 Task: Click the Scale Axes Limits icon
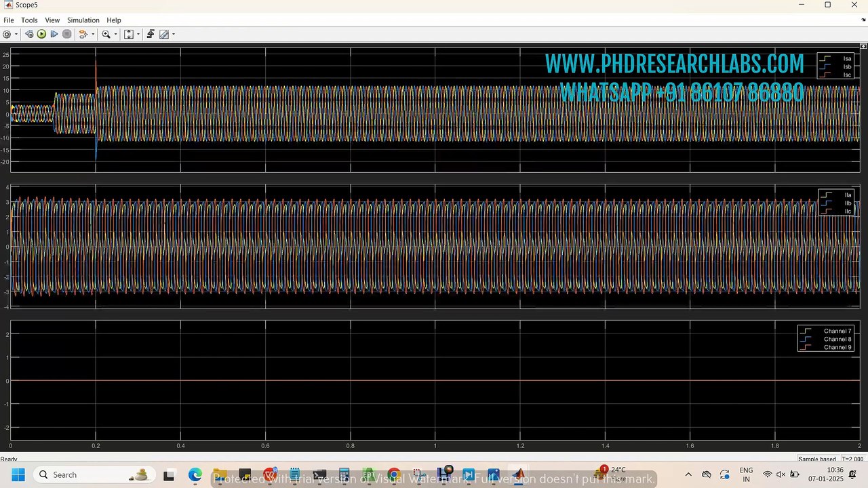(x=128, y=34)
